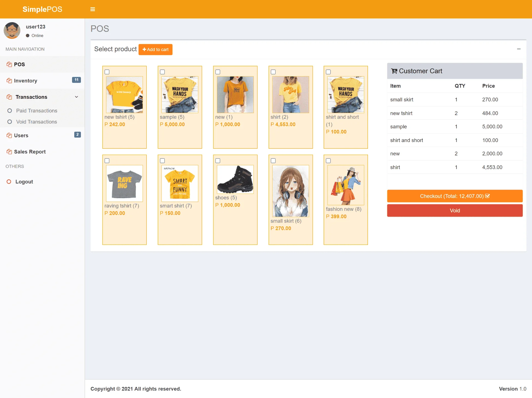
Task: Open the Users menu item
Action: (x=42, y=135)
